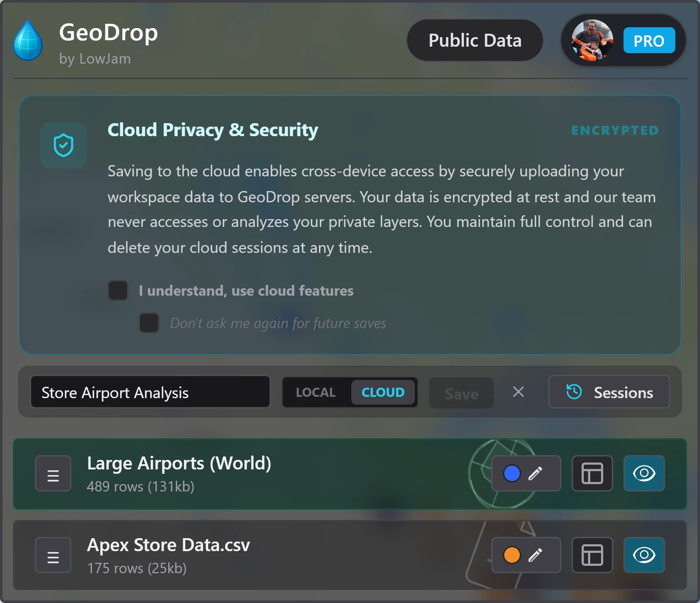Check 'I understand, use cloud features'
The width and height of the screenshot is (700, 603).
(117, 290)
